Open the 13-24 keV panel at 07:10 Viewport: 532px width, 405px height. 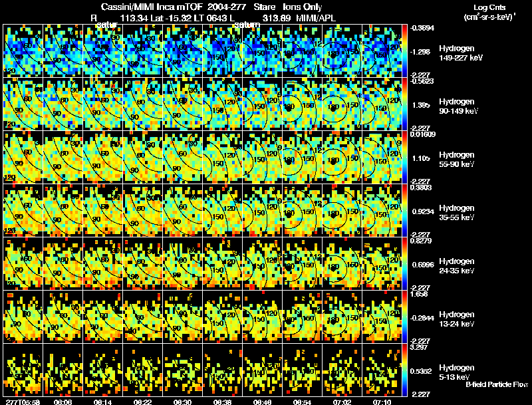[382, 317]
